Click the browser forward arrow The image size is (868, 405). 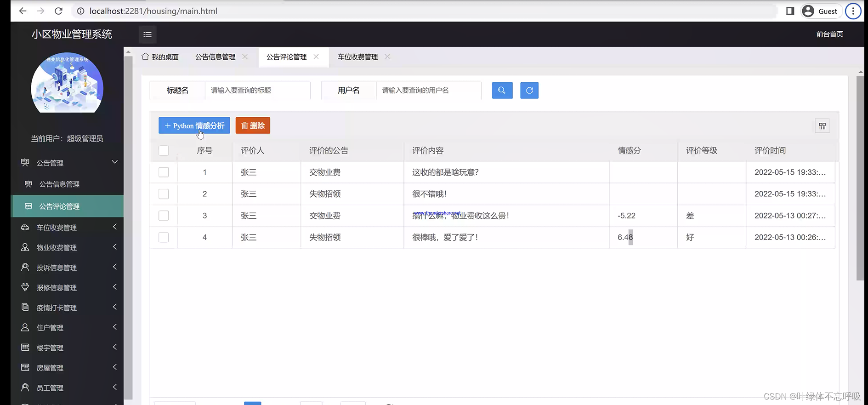pyautogui.click(x=40, y=11)
